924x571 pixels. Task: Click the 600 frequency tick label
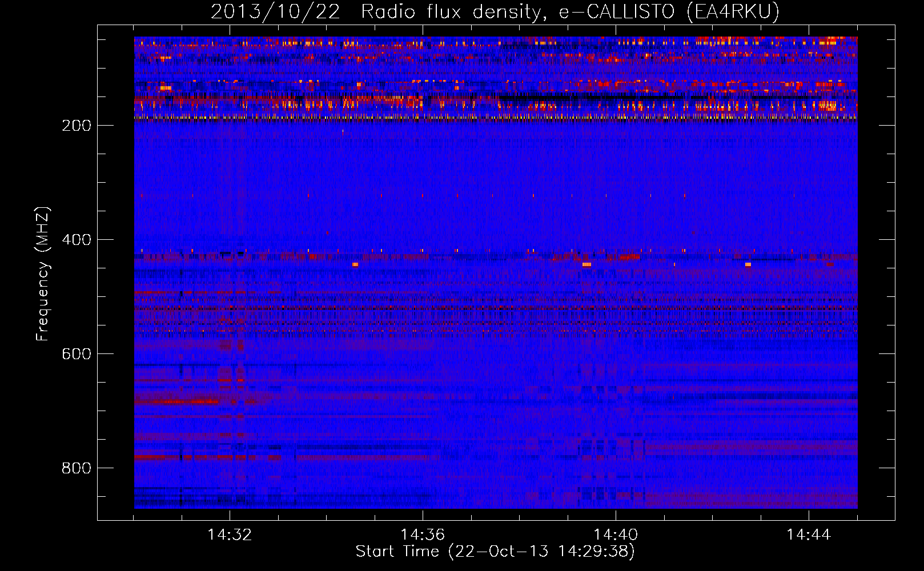coord(77,354)
